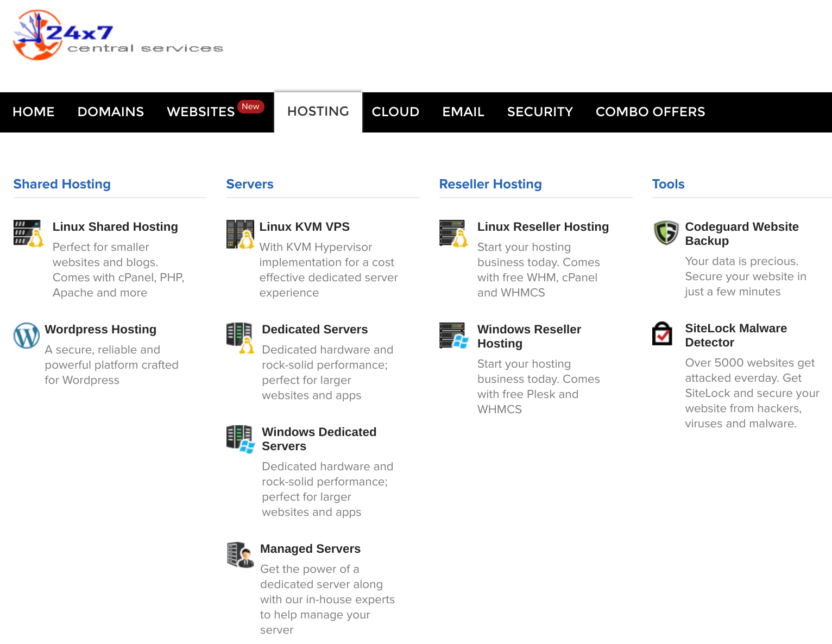This screenshot has width=832, height=644.
Task: Open the WEBSITES menu item
Action: coord(201,112)
